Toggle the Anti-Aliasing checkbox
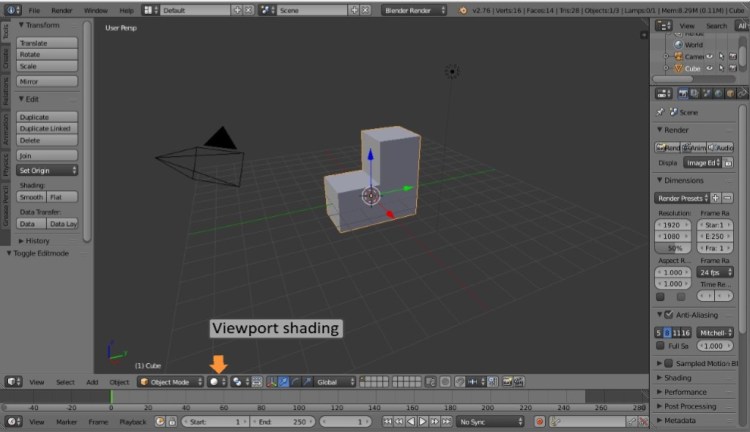The height and width of the screenshot is (432, 750). pyautogui.click(x=669, y=315)
